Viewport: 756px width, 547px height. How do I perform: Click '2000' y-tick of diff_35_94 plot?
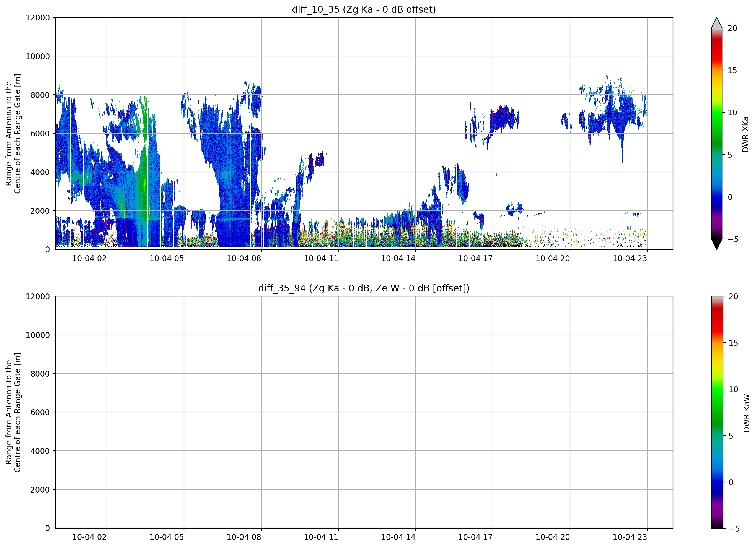(40, 490)
